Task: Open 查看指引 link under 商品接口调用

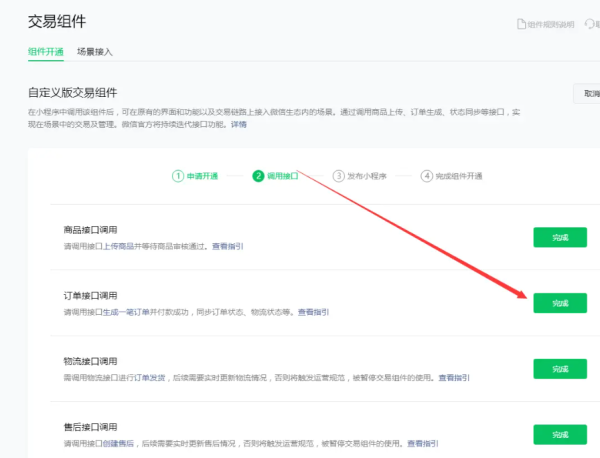Action: coord(227,247)
